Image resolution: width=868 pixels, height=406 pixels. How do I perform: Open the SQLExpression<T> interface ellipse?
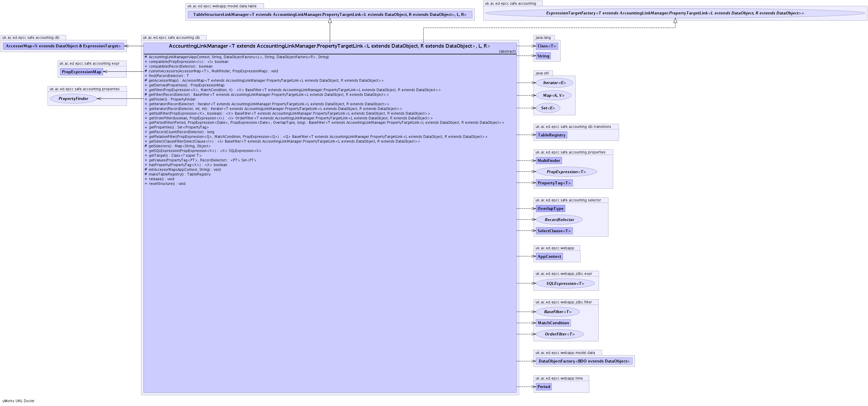[x=565, y=283]
